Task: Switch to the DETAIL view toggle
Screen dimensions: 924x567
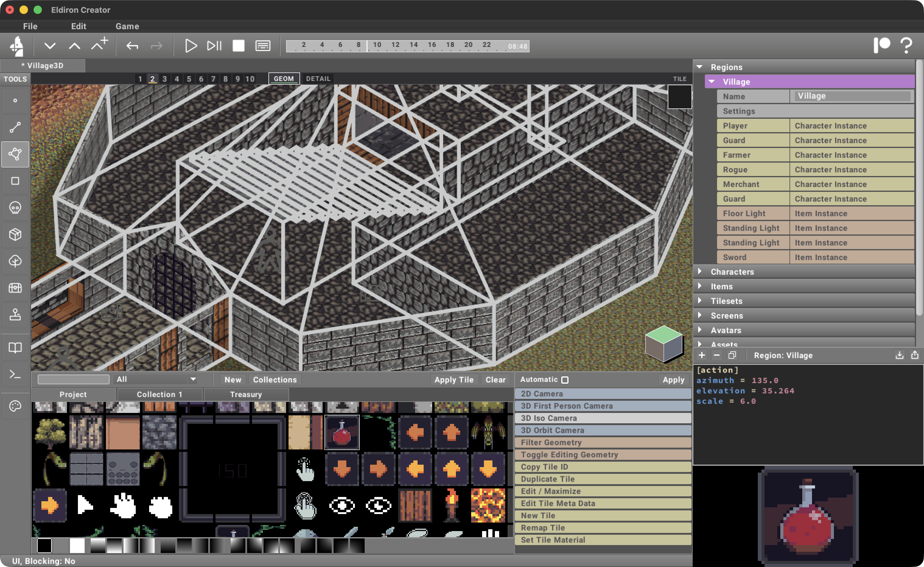Action: point(318,79)
